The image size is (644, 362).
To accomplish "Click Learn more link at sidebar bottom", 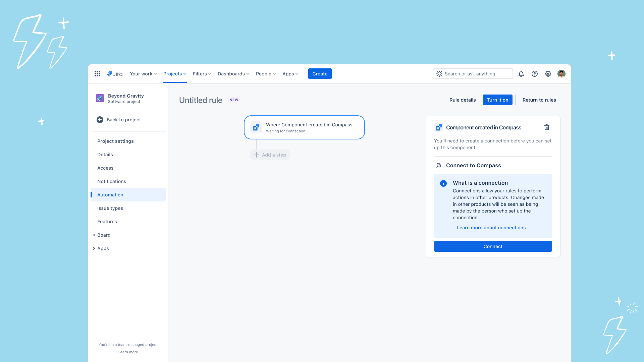I will click(x=128, y=352).
